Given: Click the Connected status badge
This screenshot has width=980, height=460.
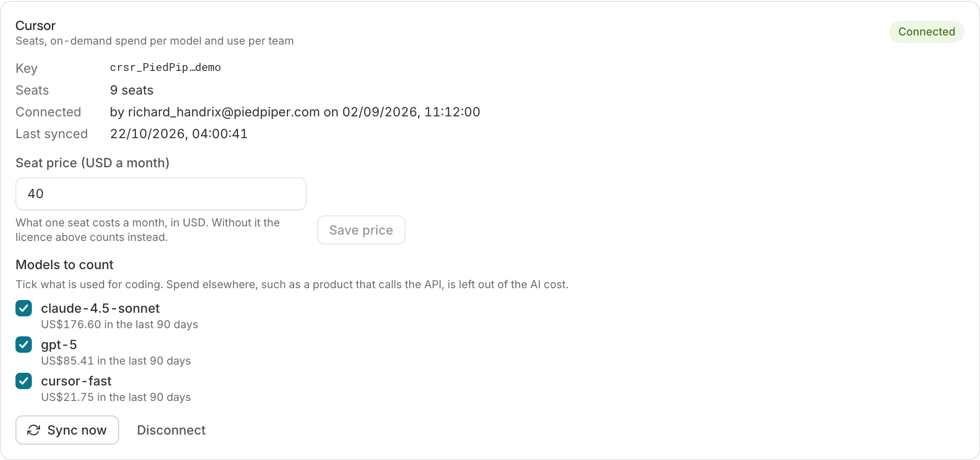Looking at the screenshot, I should coord(927,32).
